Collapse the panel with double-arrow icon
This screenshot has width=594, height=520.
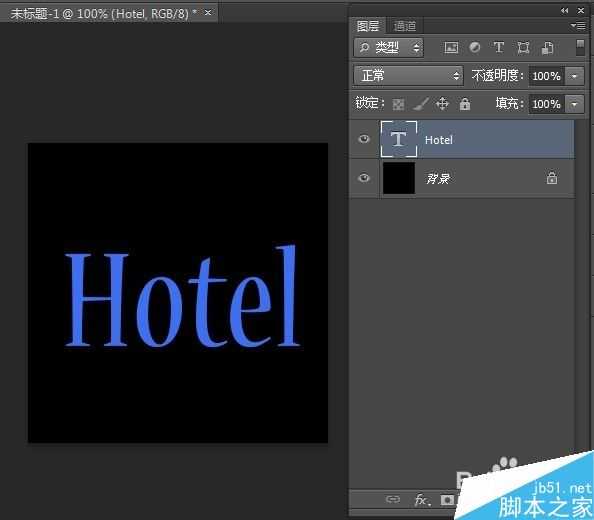564,11
